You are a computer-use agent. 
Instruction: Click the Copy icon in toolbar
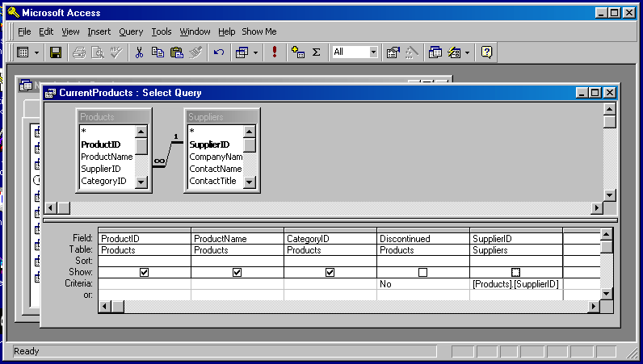(x=158, y=52)
